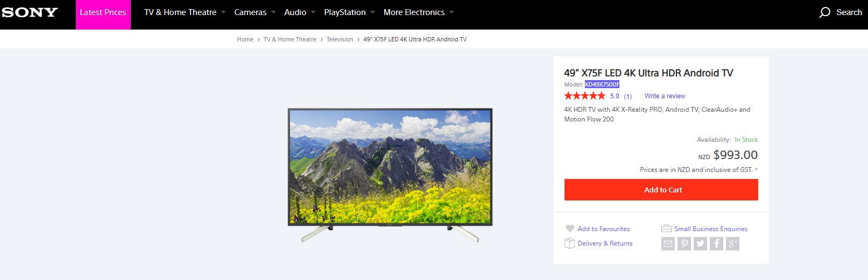Share on Facebook icon

tap(716, 244)
